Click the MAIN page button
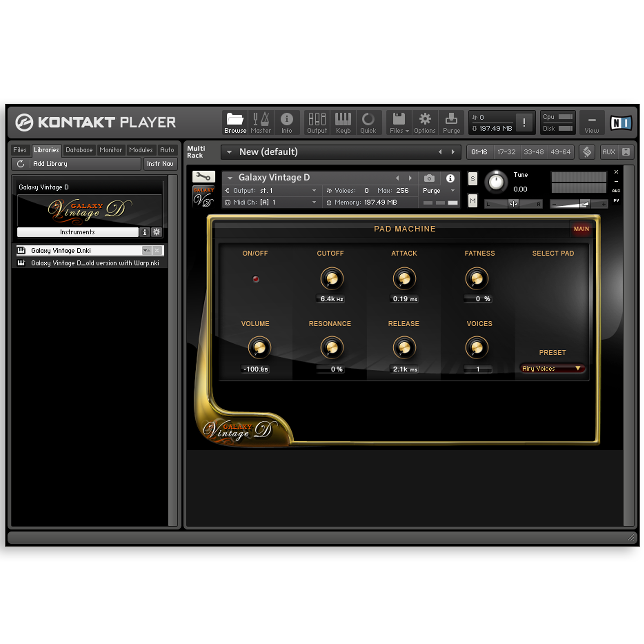The height and width of the screenshot is (644, 644). (581, 229)
